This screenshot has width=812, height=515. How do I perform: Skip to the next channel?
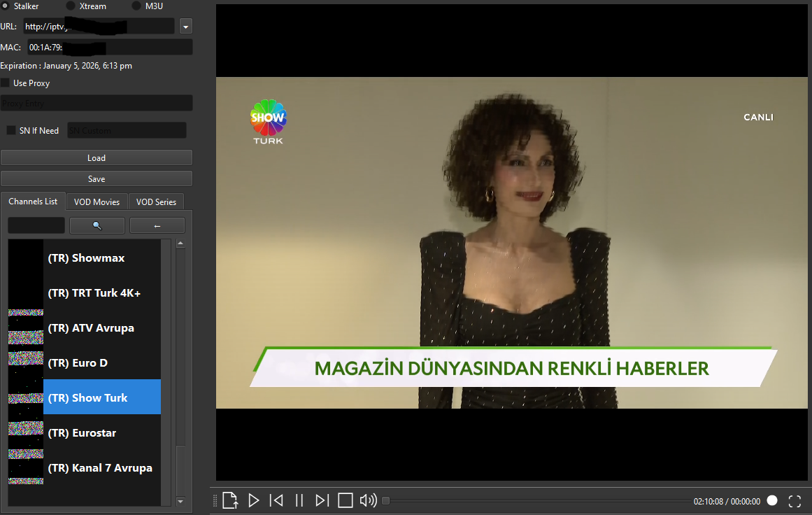click(x=322, y=500)
